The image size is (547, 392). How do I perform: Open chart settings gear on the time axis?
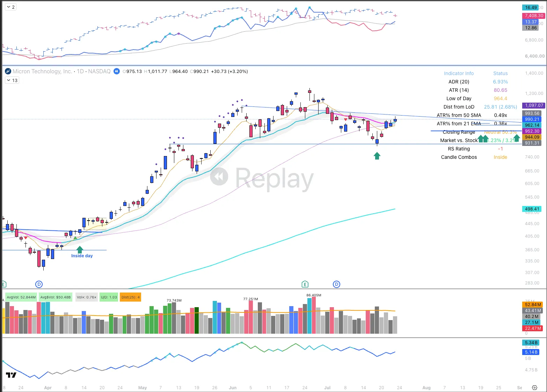coord(534,387)
